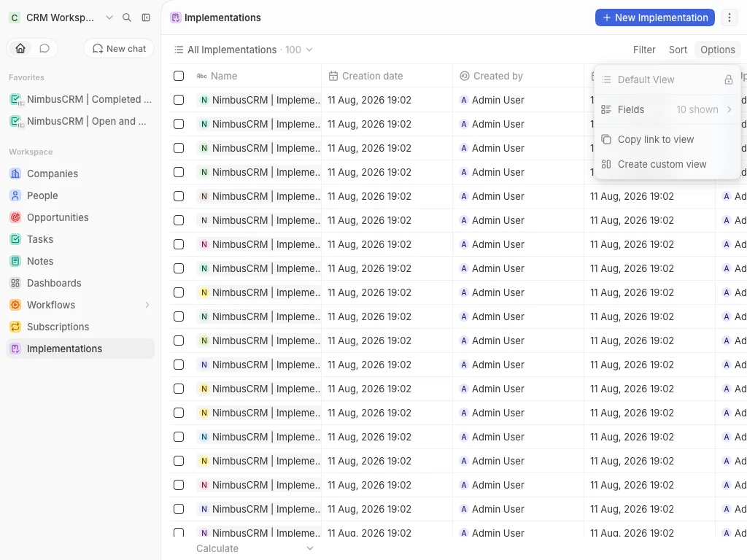Click the Created by column header icon
Image resolution: width=747 pixels, height=560 pixels.
click(x=465, y=76)
